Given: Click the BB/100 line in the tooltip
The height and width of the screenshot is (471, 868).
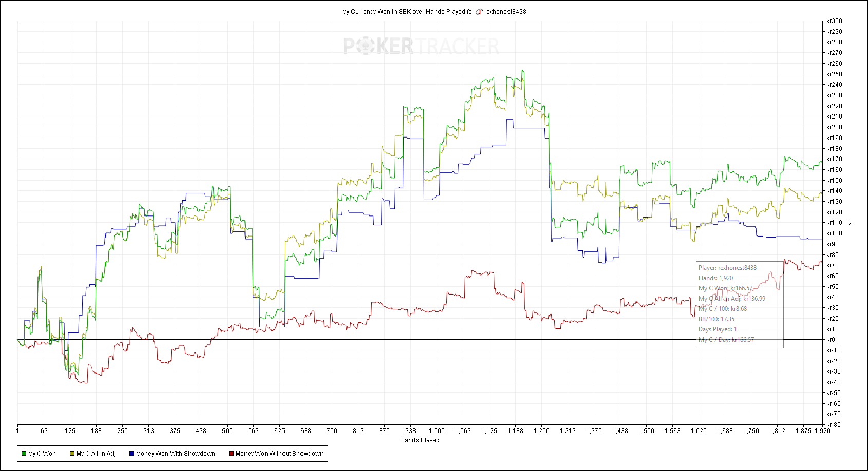Looking at the screenshot, I should pos(716,319).
